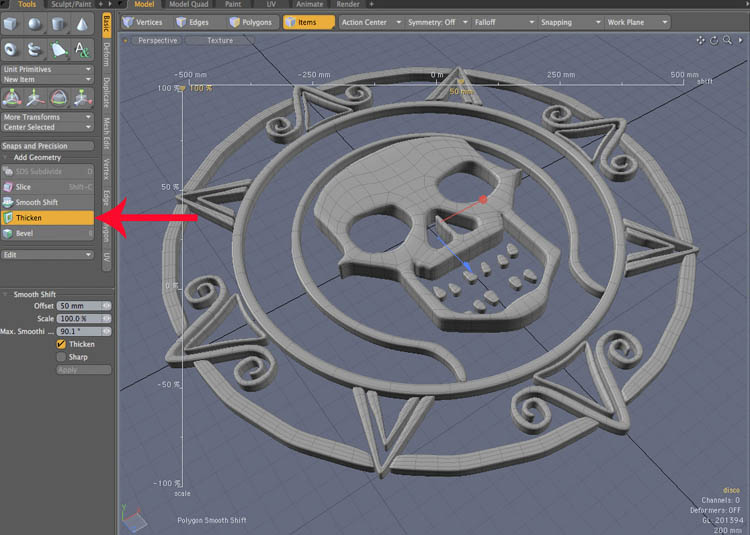Viewport: 750px width, 535px height.
Task: Click the Scale value stepper arrows
Action: coord(106,318)
